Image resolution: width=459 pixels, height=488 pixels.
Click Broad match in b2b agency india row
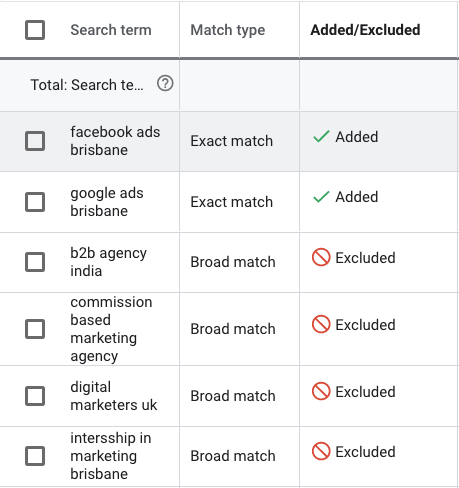coord(233,262)
